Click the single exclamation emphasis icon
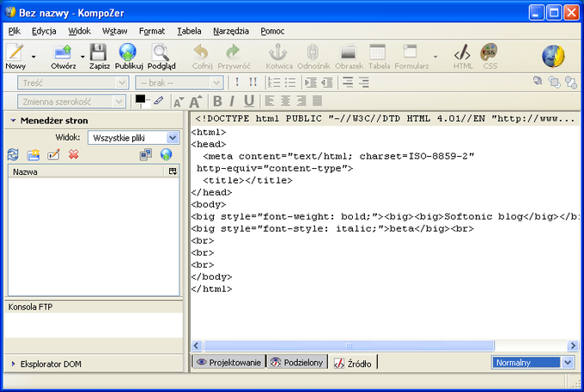584x392 pixels. point(237,82)
